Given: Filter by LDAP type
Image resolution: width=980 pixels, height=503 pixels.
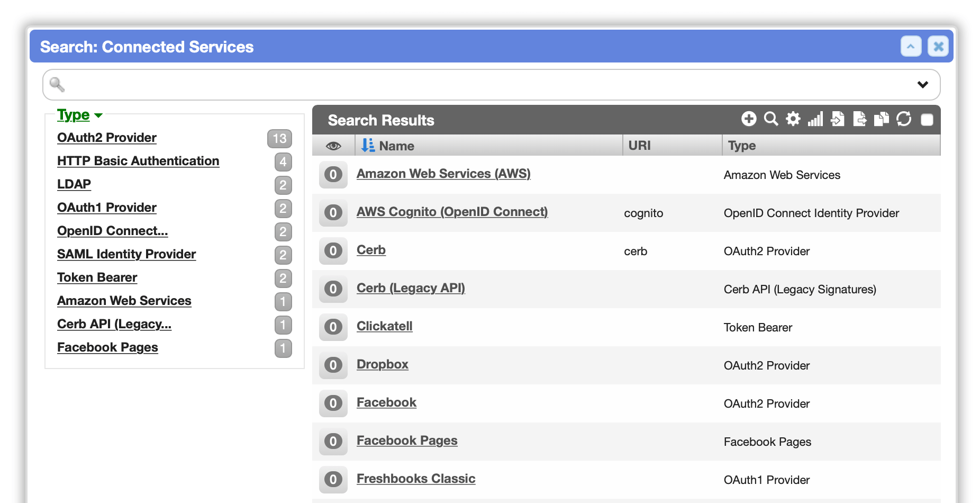Looking at the screenshot, I should pyautogui.click(x=74, y=184).
